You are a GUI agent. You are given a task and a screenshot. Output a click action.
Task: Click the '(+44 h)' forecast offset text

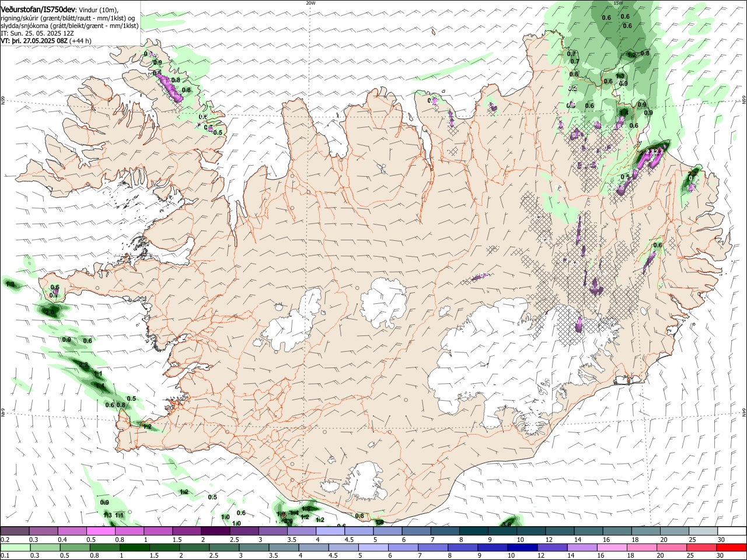[81, 41]
